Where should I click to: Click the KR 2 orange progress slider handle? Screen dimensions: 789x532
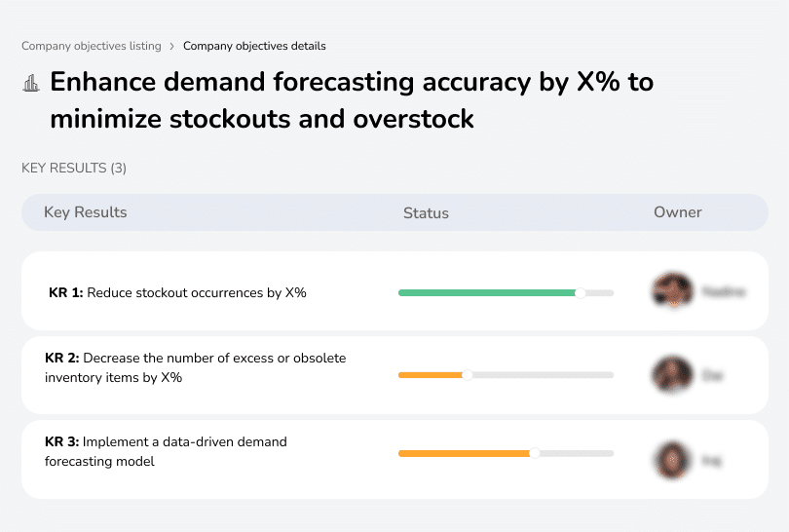pos(467,375)
